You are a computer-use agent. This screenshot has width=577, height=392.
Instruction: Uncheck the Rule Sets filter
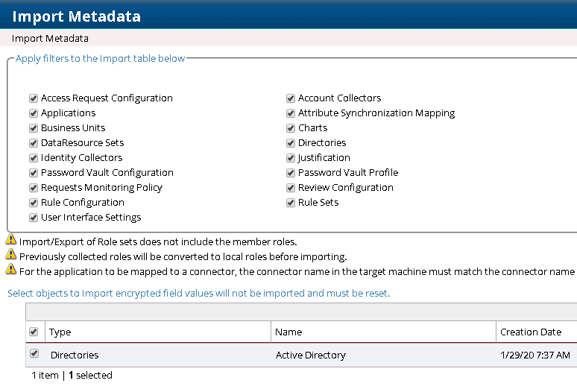[291, 203]
